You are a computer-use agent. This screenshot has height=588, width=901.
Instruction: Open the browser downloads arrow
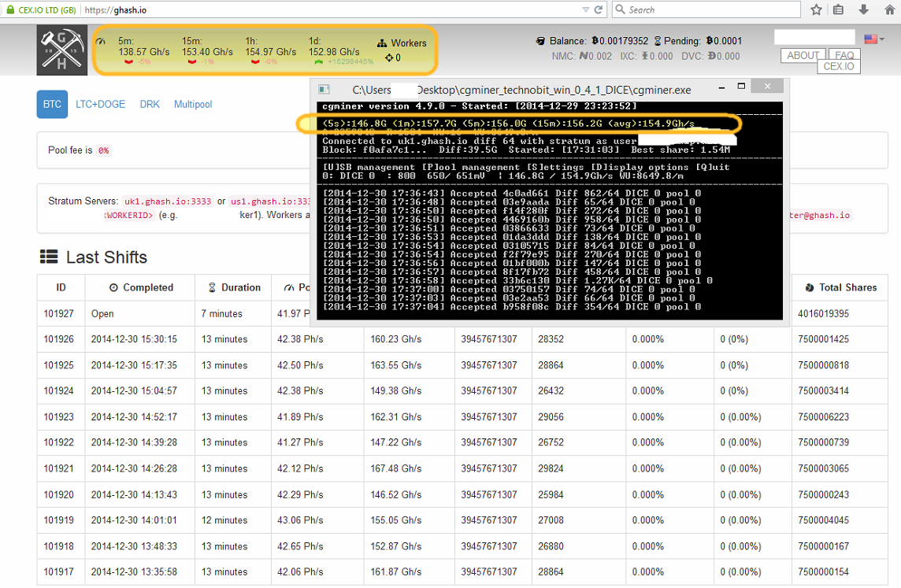pos(864,10)
